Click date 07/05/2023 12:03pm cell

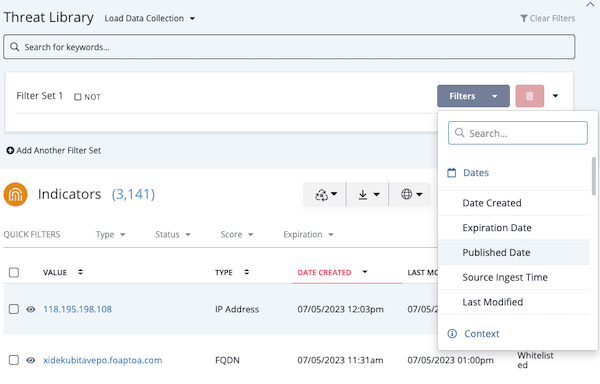point(341,309)
